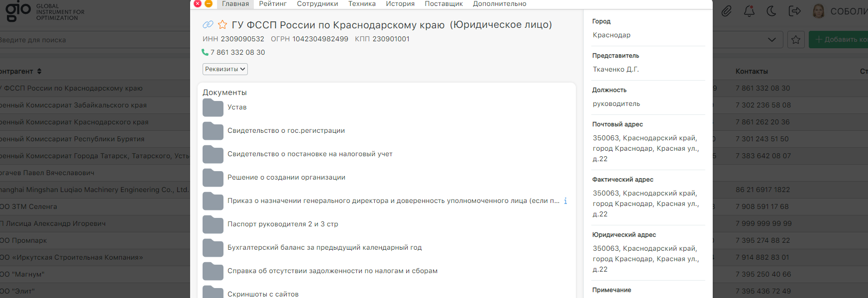Screen dimensions: 868x298
Task: Click city value Краснодар
Action: 612,35
